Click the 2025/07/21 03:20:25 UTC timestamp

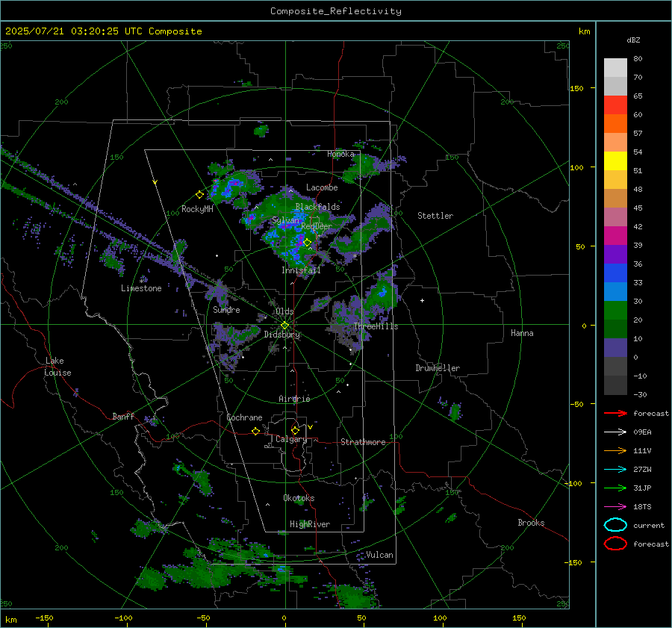coord(103,31)
